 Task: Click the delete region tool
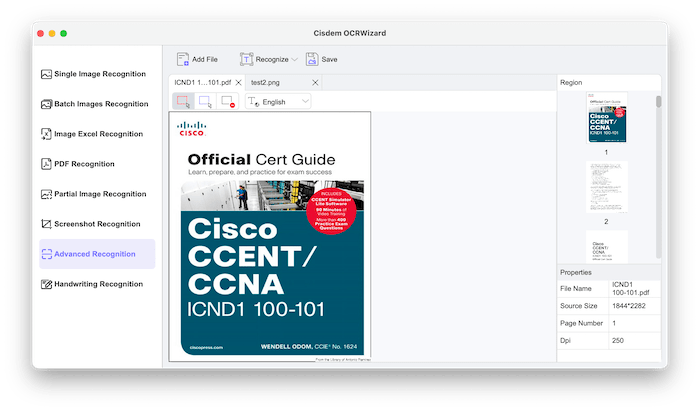(227, 101)
